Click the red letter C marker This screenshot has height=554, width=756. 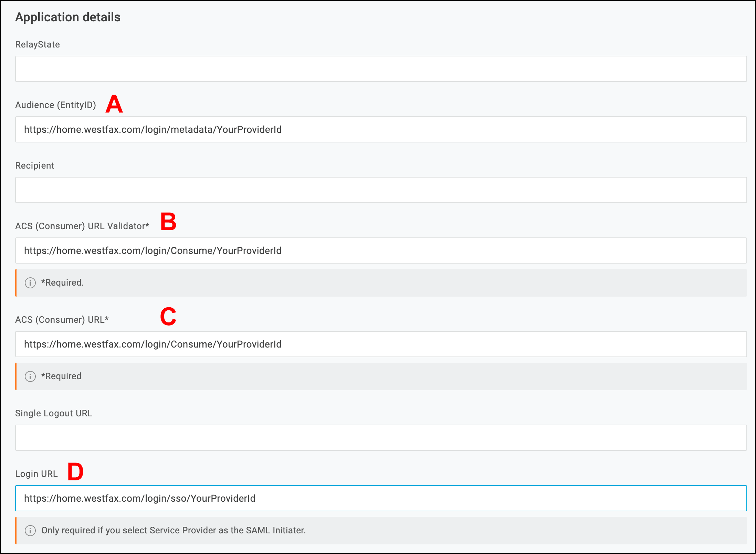[x=168, y=317]
